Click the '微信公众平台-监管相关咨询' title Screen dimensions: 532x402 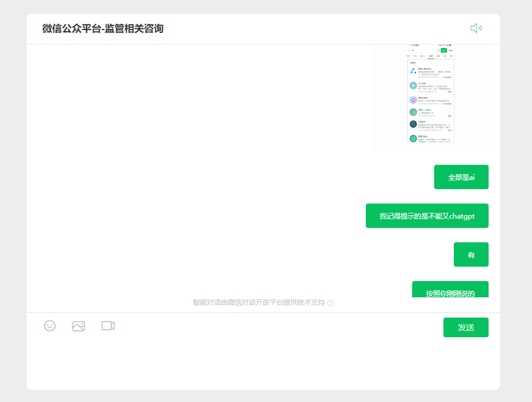tap(103, 28)
